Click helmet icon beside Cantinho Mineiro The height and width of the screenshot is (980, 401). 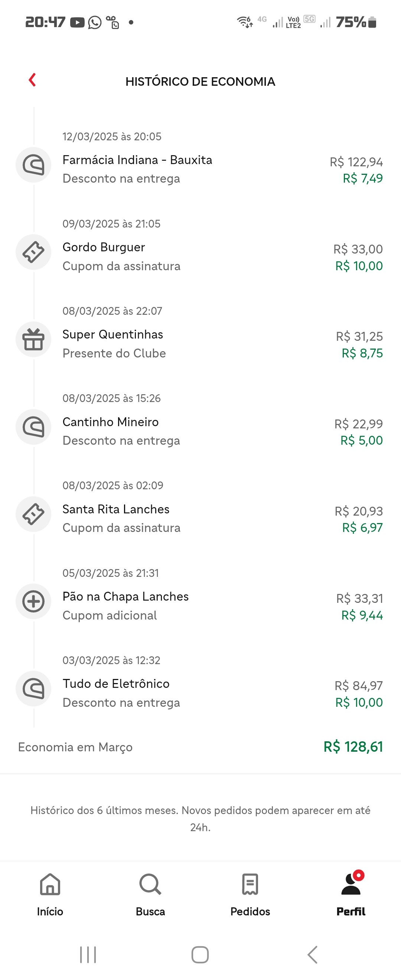[x=33, y=427]
